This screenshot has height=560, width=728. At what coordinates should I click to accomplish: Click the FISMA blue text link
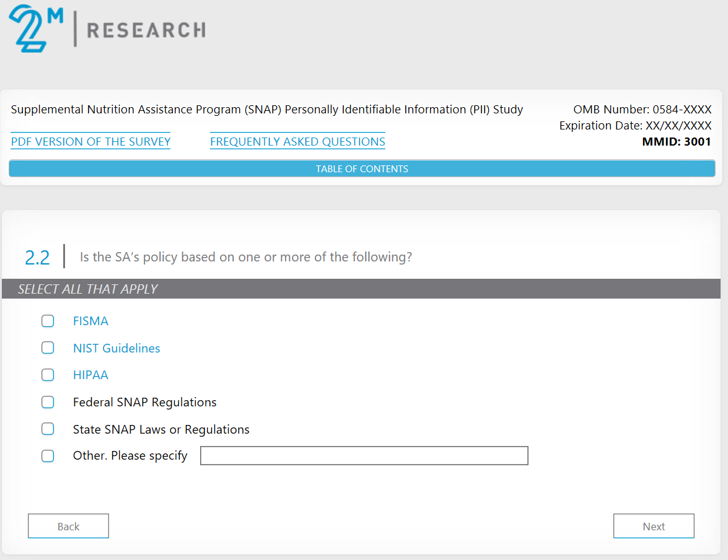pos(90,321)
